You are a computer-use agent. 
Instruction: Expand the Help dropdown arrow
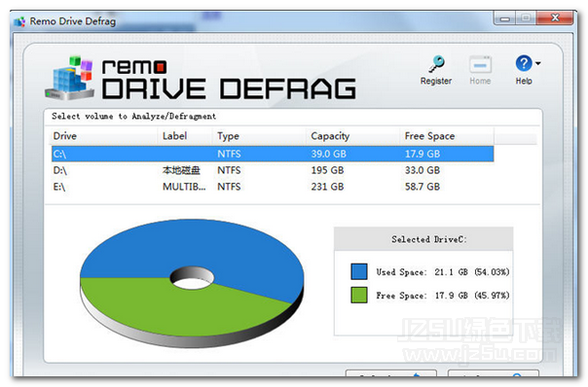coord(538,63)
